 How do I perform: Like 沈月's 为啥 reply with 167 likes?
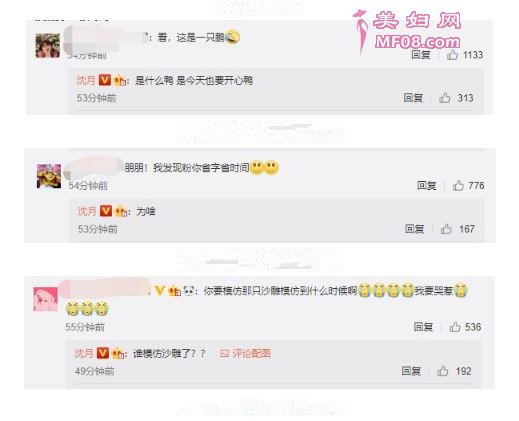(x=446, y=229)
